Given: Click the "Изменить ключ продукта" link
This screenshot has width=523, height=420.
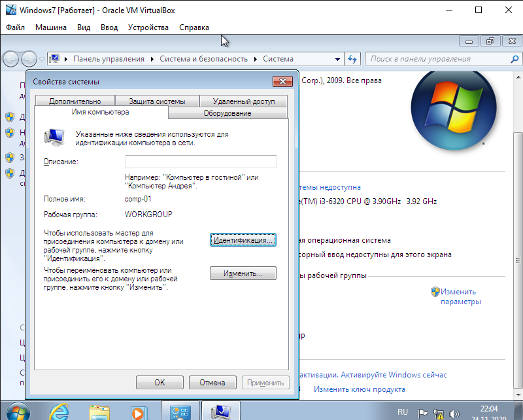Looking at the screenshot, I should [359, 389].
